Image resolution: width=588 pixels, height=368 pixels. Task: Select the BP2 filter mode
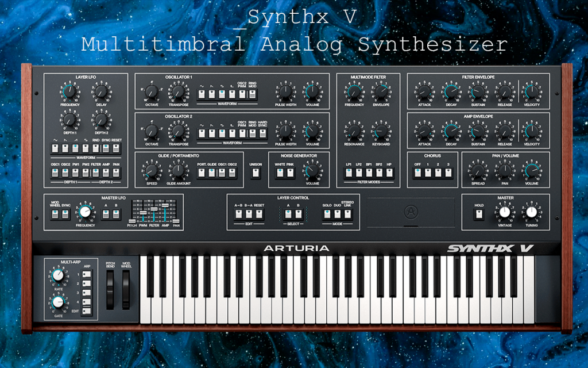coord(379,172)
